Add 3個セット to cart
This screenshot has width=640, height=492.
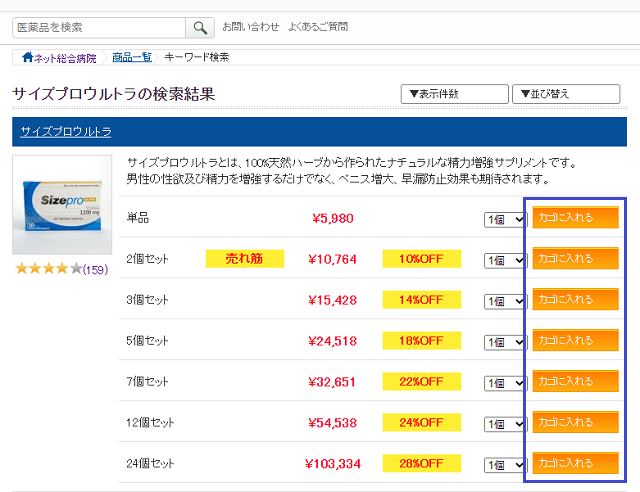pos(576,299)
